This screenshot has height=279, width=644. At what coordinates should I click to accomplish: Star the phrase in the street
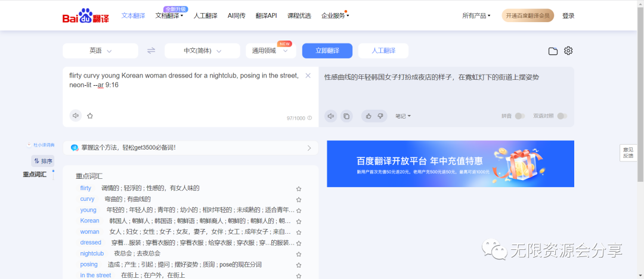pos(299,275)
